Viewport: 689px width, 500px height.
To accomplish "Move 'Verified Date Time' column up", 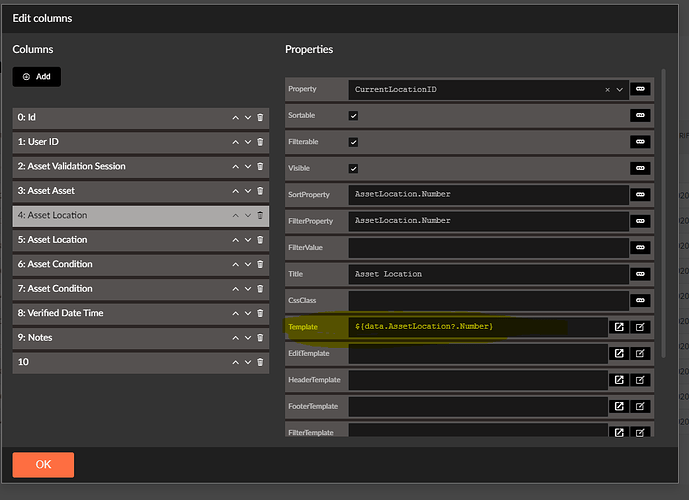I will click(236, 313).
